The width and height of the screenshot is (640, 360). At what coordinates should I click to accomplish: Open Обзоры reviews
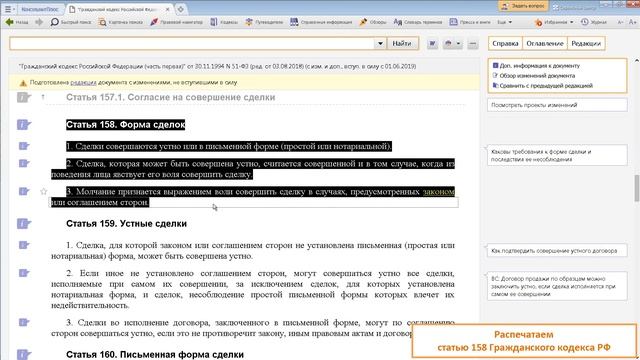click(373, 22)
